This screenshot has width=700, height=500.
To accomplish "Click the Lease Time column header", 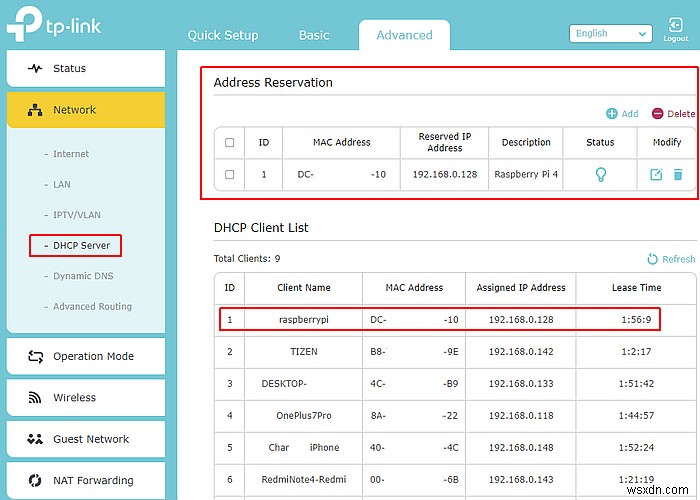I will (x=636, y=288).
